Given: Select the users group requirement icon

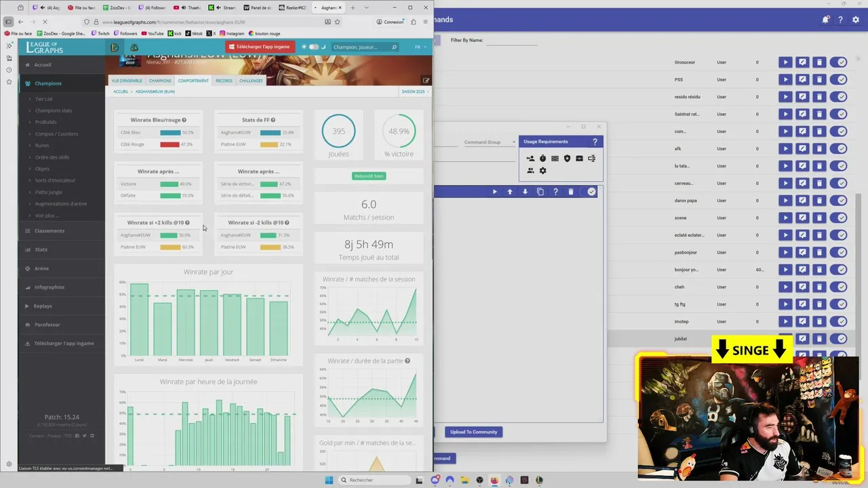Looking at the screenshot, I should point(530,171).
